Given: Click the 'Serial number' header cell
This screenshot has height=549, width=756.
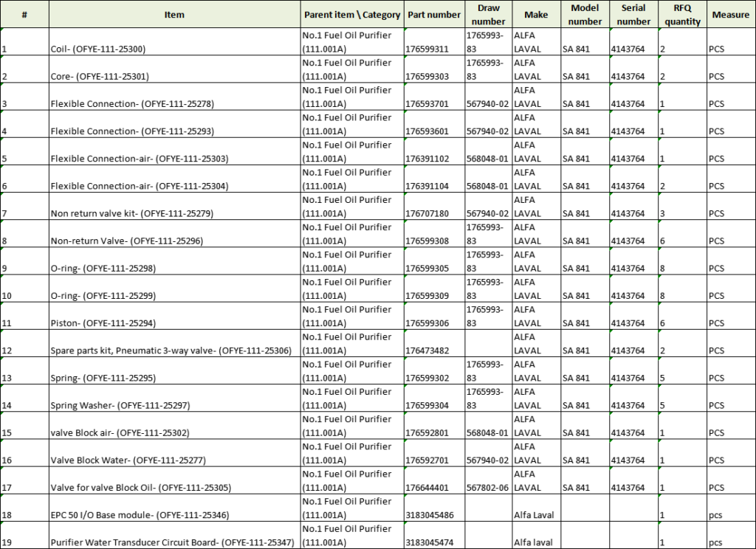Looking at the screenshot, I should coord(633,15).
